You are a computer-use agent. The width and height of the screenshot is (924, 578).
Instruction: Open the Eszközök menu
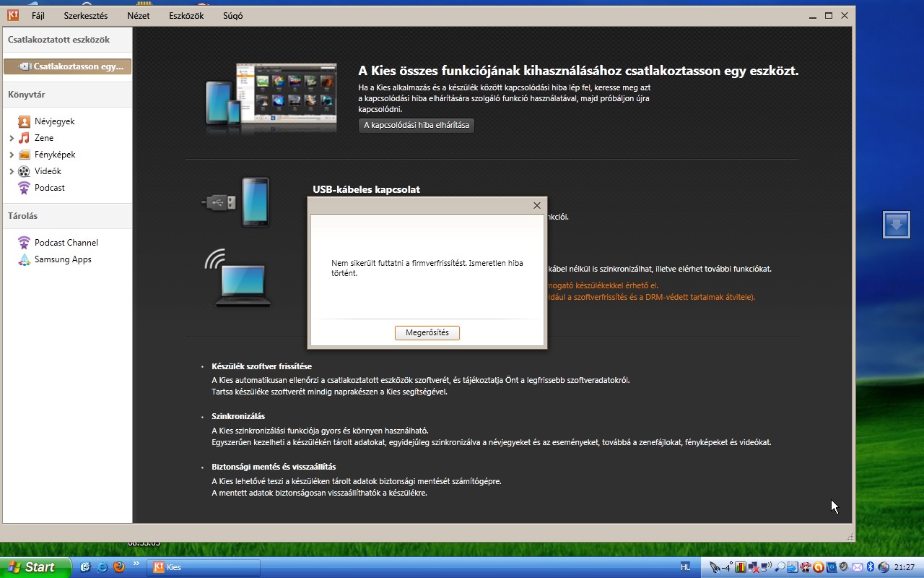click(186, 15)
